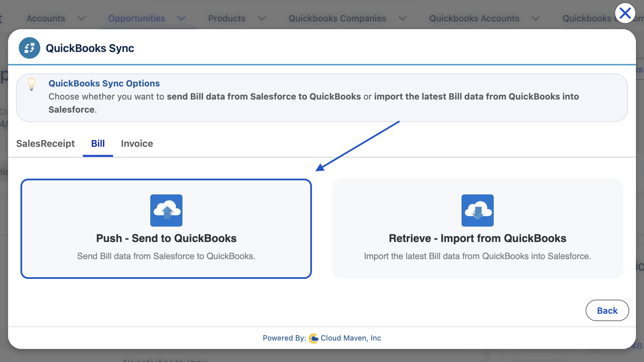Click the QuickBooks Sync dialog title
The image size is (644, 362).
pos(90,48)
